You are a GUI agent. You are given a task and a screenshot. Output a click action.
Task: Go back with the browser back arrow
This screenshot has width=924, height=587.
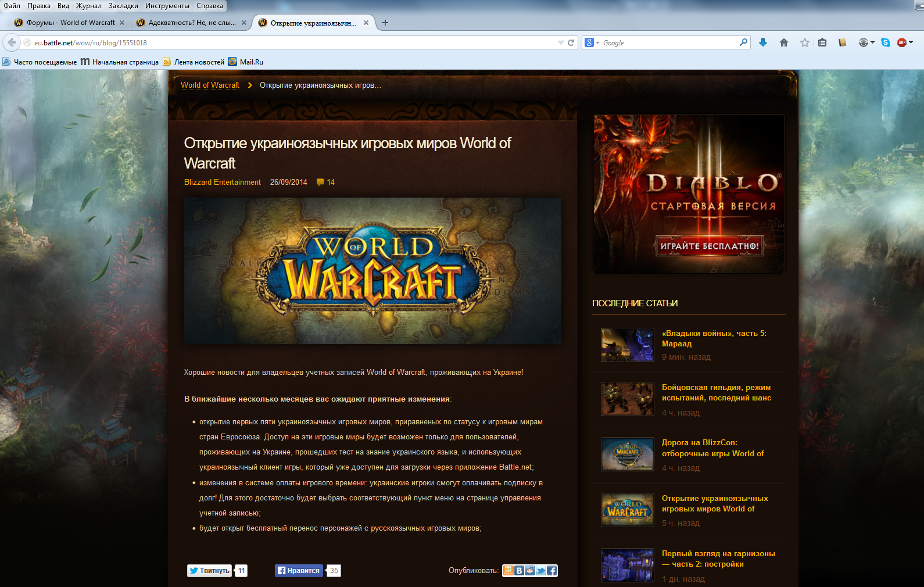coord(12,42)
